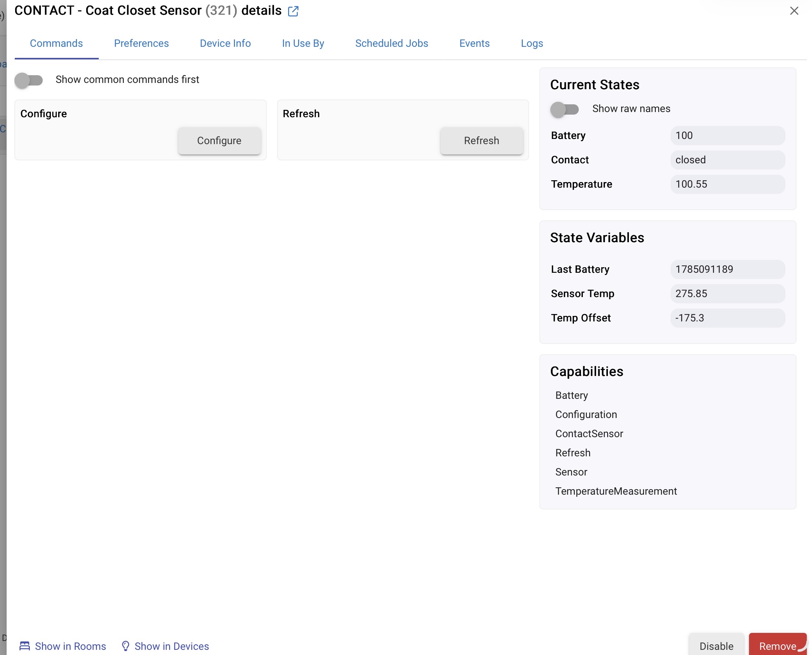View the Scheduled Jobs tab

(392, 43)
